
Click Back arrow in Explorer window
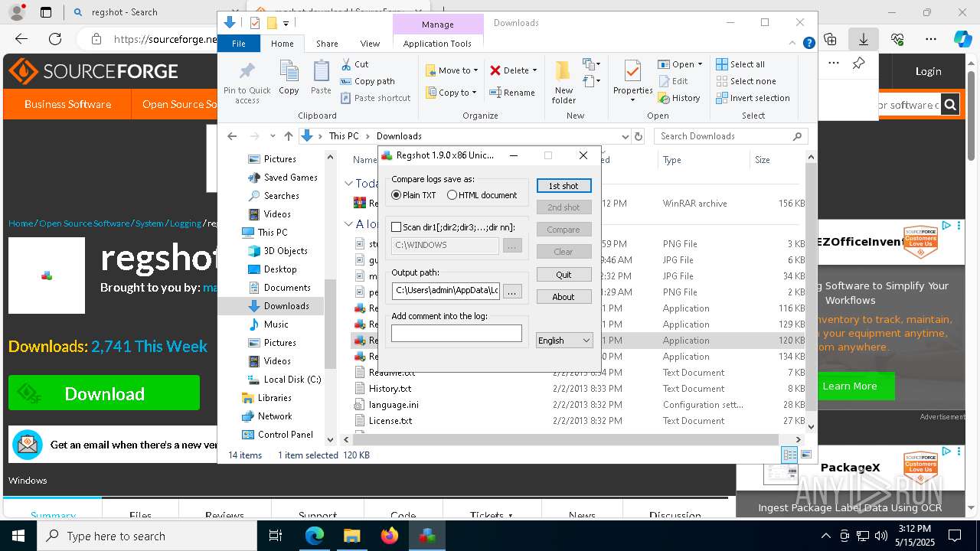coord(232,136)
